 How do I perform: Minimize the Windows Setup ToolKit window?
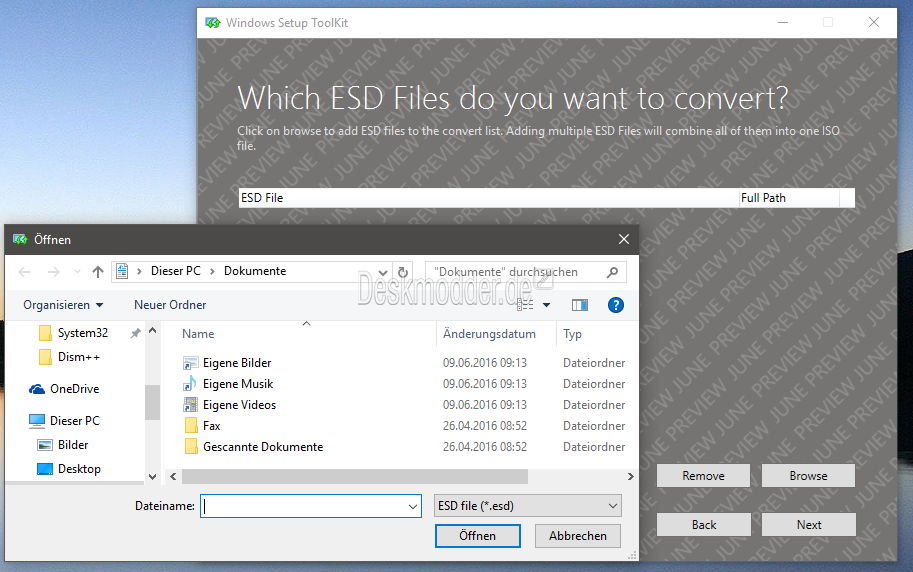(x=783, y=22)
